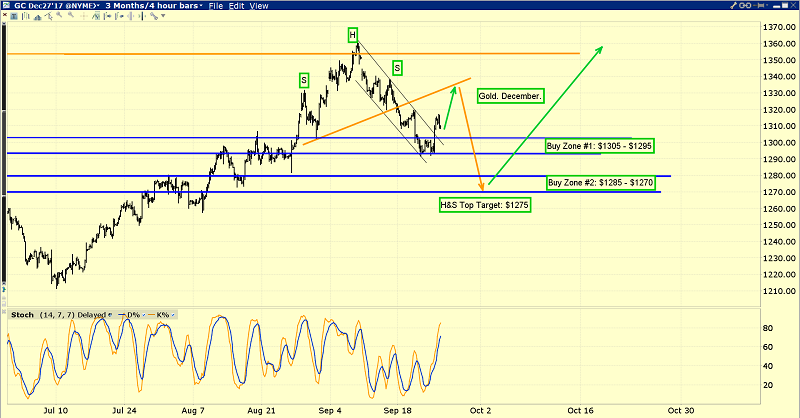
Task: Click the chain link grouping icon in title bar
Action: 745,5
